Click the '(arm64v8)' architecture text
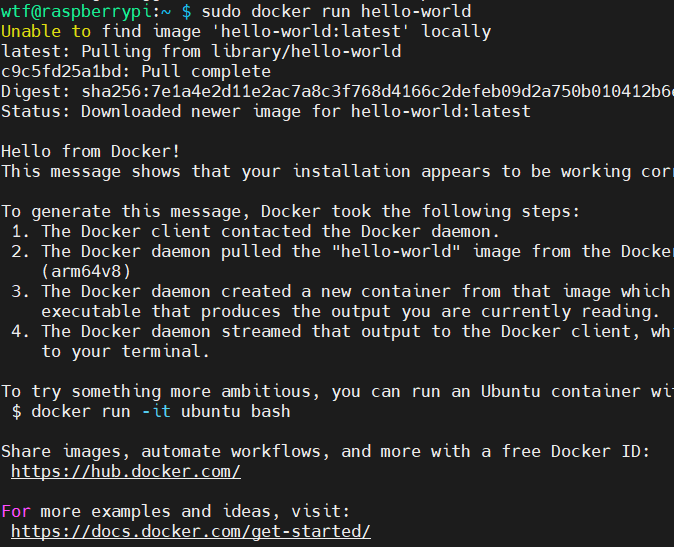The image size is (674, 547). pyautogui.click(x=86, y=272)
